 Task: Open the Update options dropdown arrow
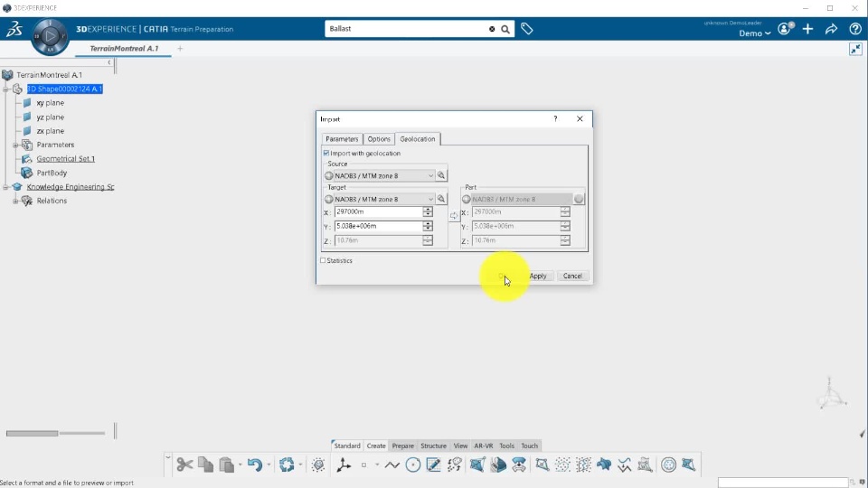[x=300, y=465]
